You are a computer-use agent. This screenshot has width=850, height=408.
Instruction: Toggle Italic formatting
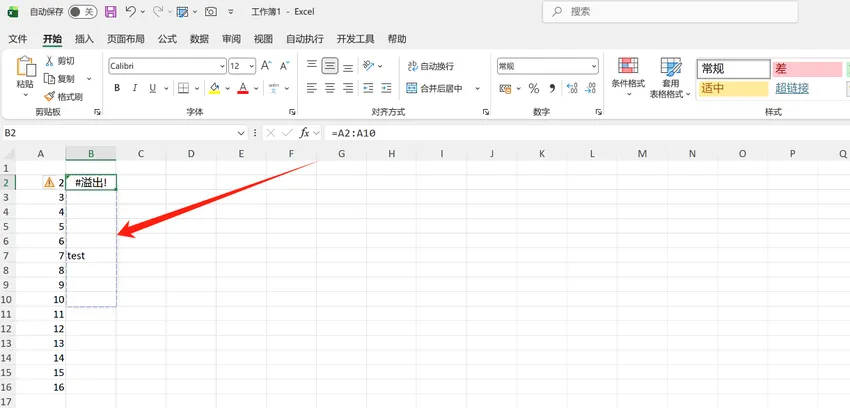click(x=135, y=88)
